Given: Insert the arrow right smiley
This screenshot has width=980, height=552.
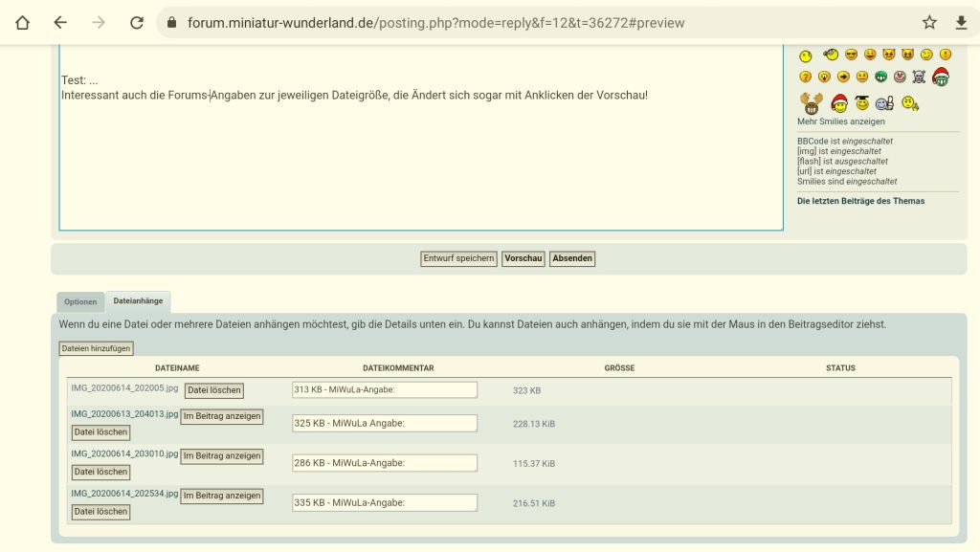Looking at the screenshot, I should pyautogui.click(x=843, y=77).
